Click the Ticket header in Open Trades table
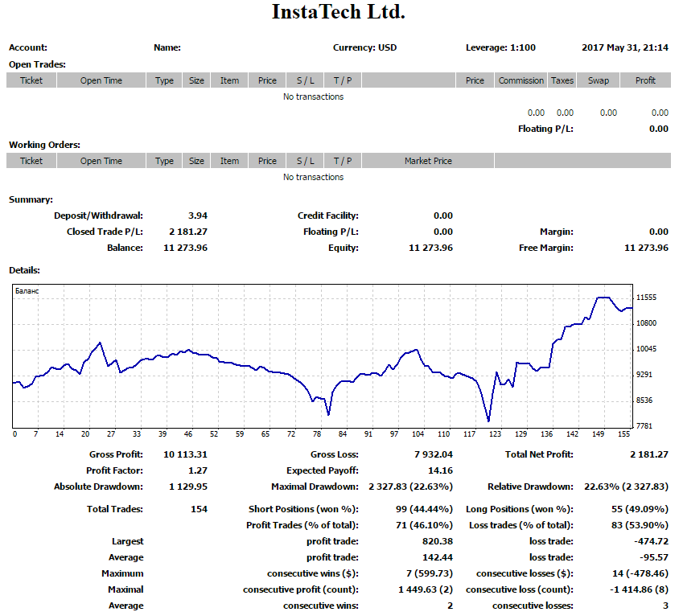This screenshot has width=679, height=616. [31, 80]
